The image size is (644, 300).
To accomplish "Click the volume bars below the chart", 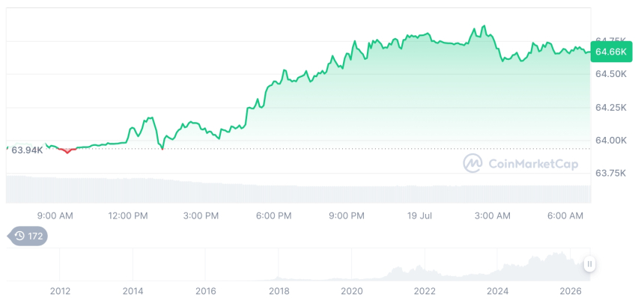I will coord(299,189).
